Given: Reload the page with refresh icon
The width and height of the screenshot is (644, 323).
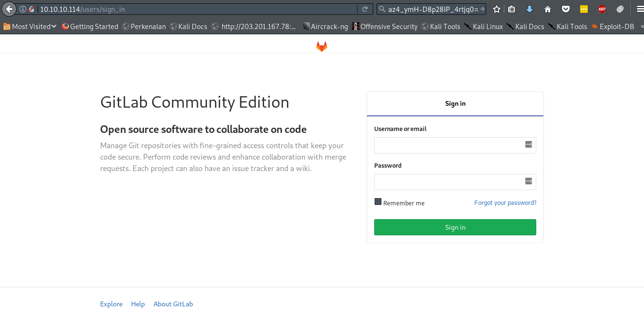Looking at the screenshot, I should click(365, 9).
